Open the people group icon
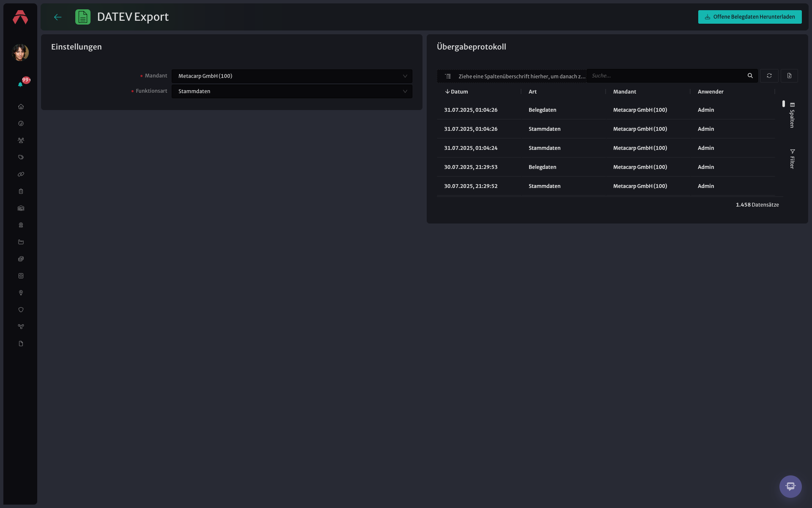The height and width of the screenshot is (508, 812). coord(21,141)
